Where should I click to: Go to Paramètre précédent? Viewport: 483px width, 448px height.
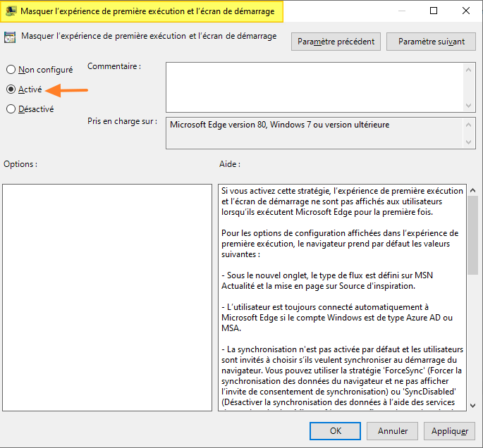click(x=336, y=42)
